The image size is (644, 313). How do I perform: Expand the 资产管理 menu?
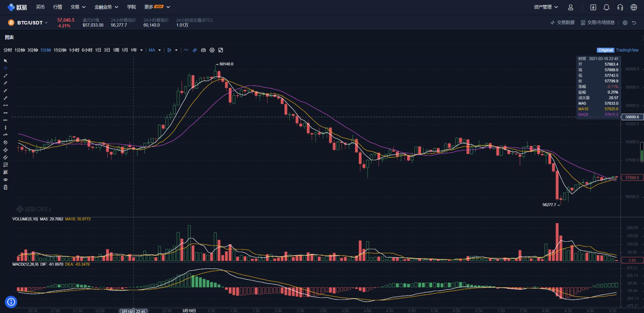point(546,7)
